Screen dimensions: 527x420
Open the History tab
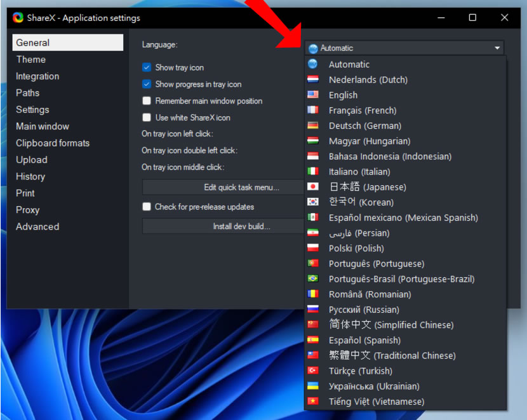pyautogui.click(x=68, y=176)
